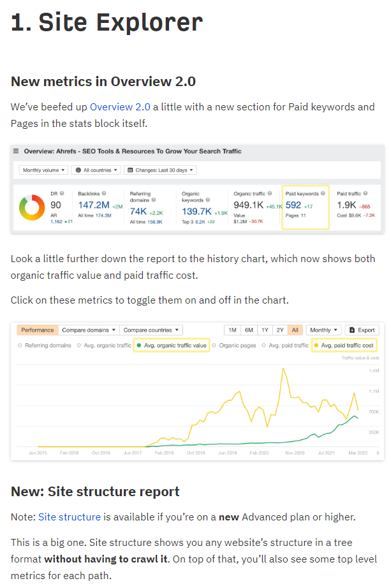Click the DR donut chart icon
391x588 pixels.
click(x=32, y=207)
